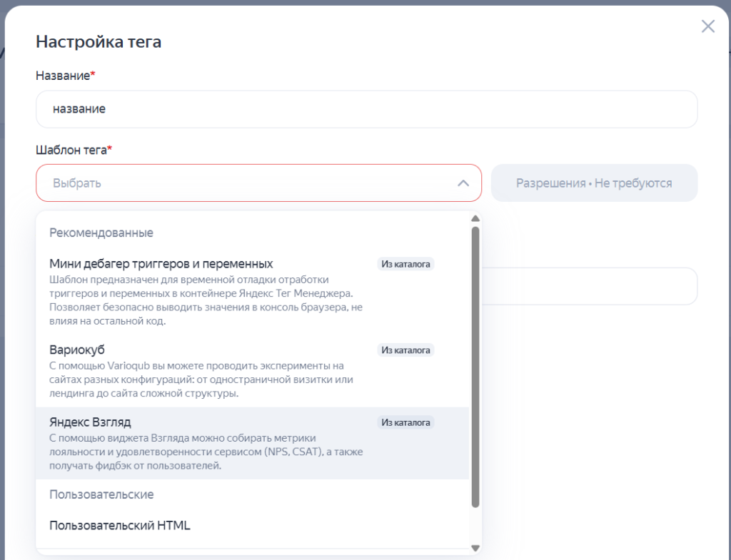Click the partially hidden input field behind dropdown
The width and height of the screenshot is (731, 560).
click(590, 286)
